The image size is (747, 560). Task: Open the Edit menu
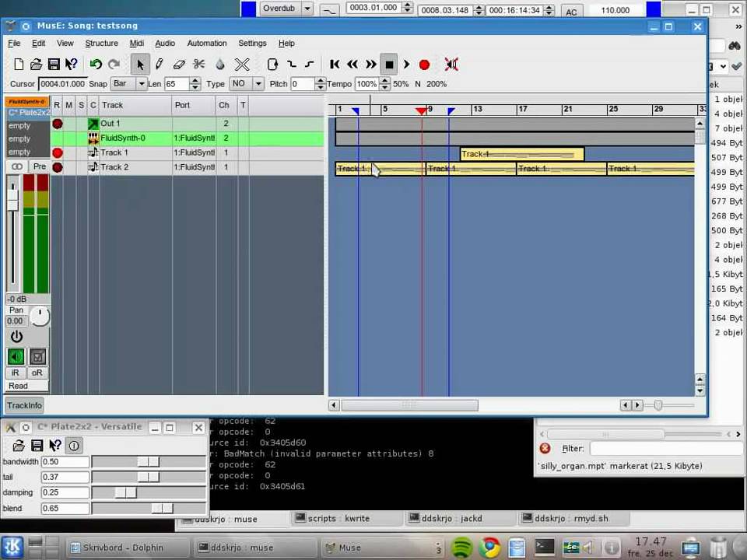click(x=39, y=44)
